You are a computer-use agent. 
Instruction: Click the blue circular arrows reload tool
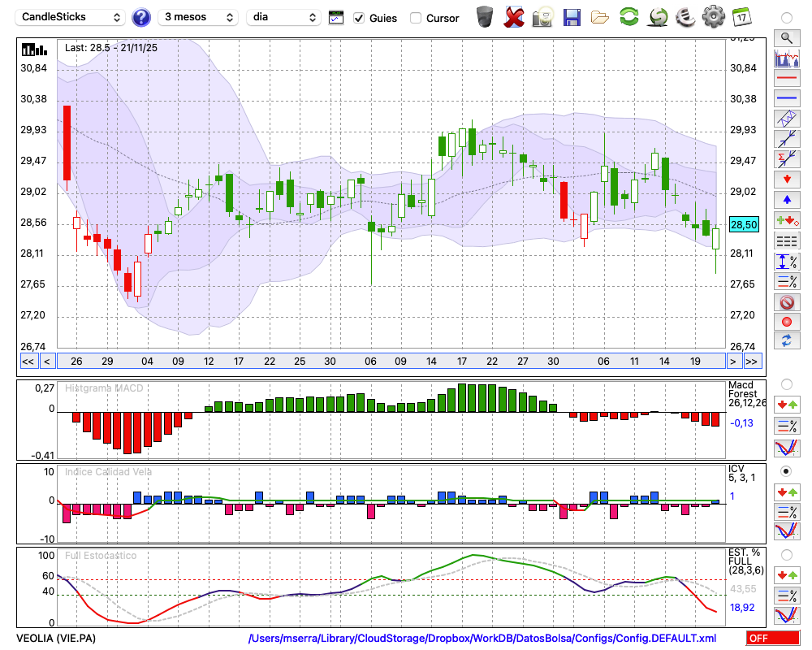(787, 341)
